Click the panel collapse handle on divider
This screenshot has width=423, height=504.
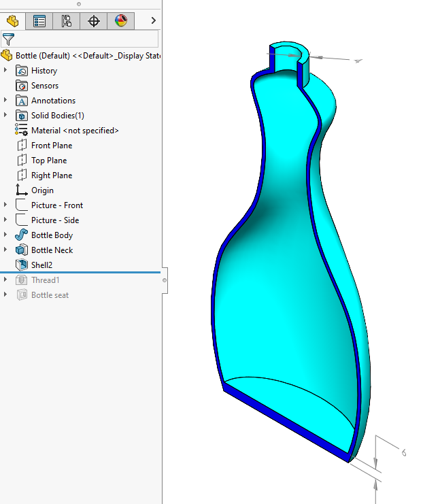click(165, 280)
